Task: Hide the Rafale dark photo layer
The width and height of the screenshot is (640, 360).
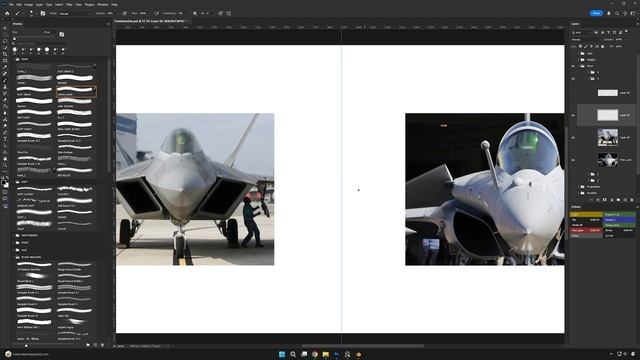Action: pyautogui.click(x=573, y=160)
